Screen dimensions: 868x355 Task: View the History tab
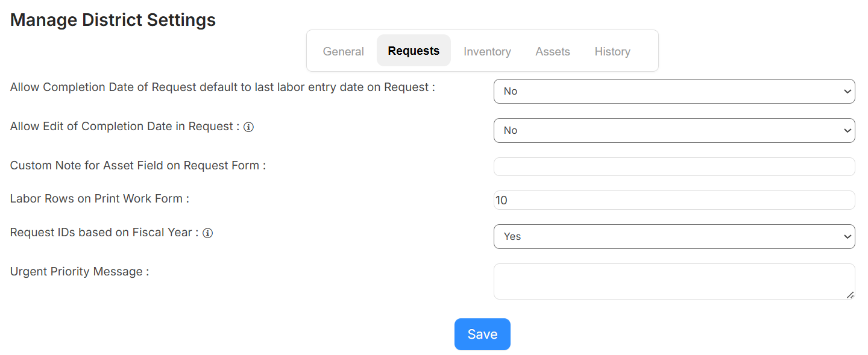pyautogui.click(x=612, y=51)
